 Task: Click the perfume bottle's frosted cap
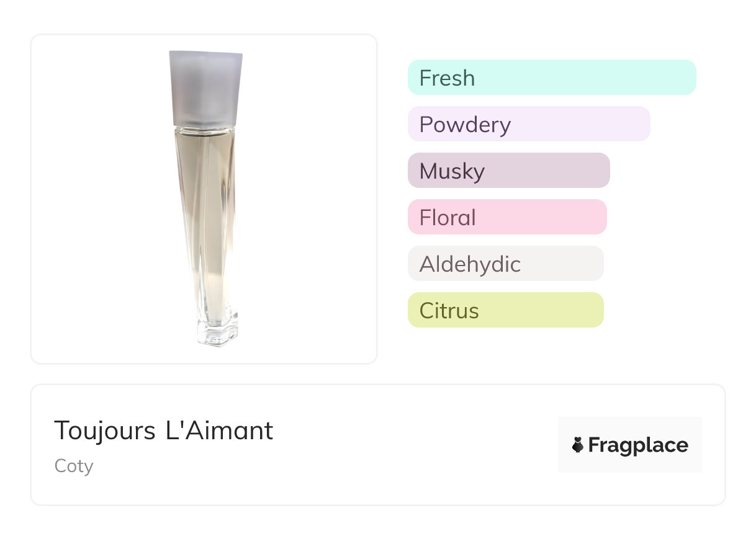tap(205, 88)
